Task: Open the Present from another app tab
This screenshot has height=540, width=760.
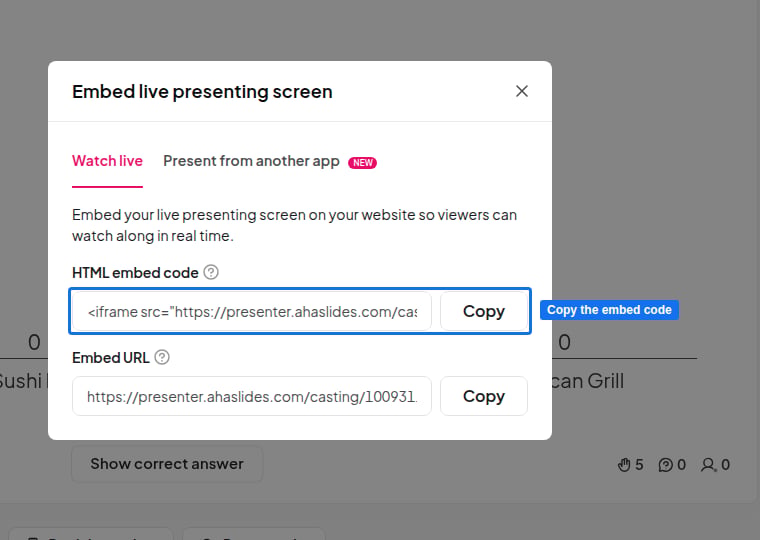Action: click(251, 161)
